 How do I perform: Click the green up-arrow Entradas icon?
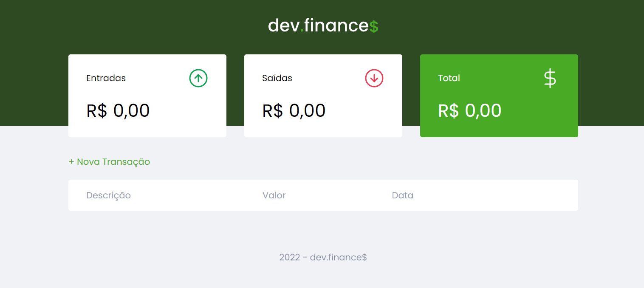[198, 79]
